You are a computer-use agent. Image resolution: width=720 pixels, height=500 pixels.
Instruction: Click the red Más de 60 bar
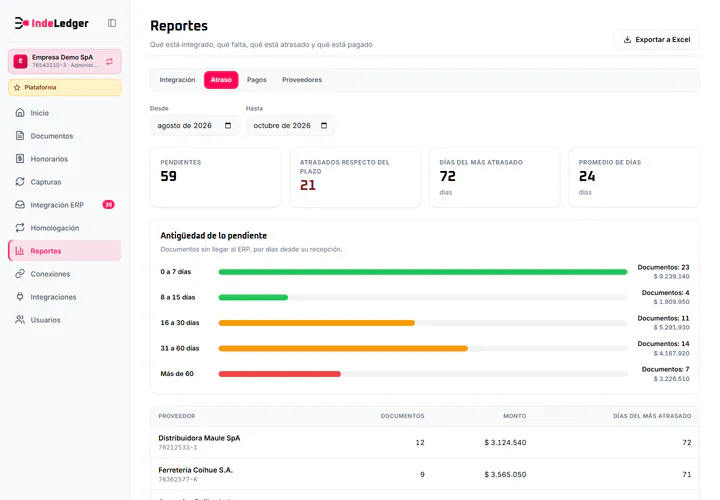pos(280,374)
